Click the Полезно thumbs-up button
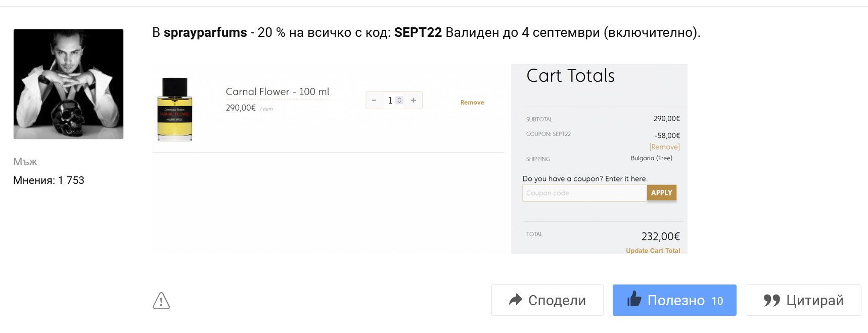The height and width of the screenshot is (333, 868). click(x=674, y=300)
